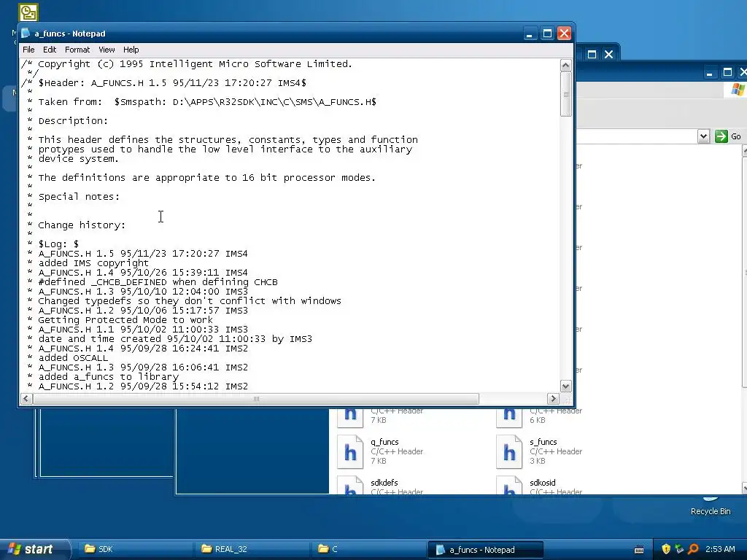The width and height of the screenshot is (747, 560).
Task: Click Notepad vertical scrollbar down arrow
Action: tap(566, 386)
